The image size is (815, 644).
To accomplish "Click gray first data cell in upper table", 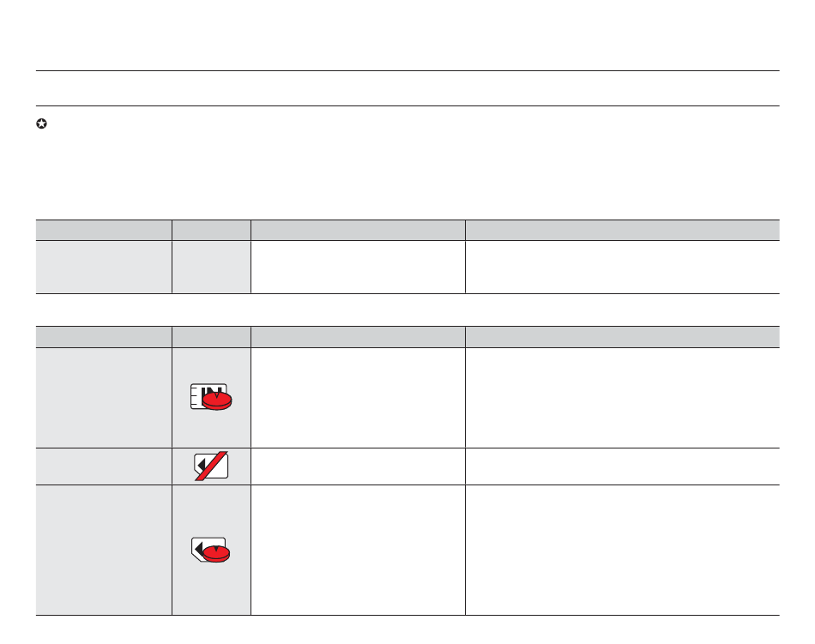I will 104,267.
